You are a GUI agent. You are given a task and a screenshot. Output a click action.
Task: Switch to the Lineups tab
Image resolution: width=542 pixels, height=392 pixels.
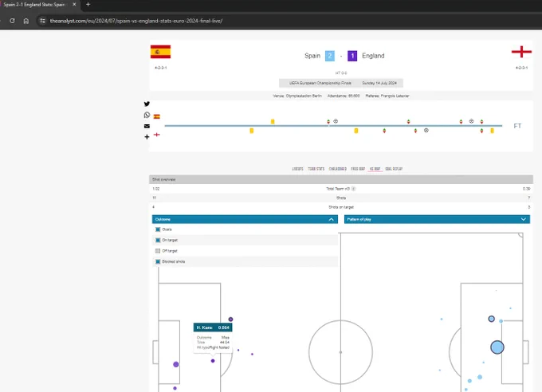click(x=297, y=169)
